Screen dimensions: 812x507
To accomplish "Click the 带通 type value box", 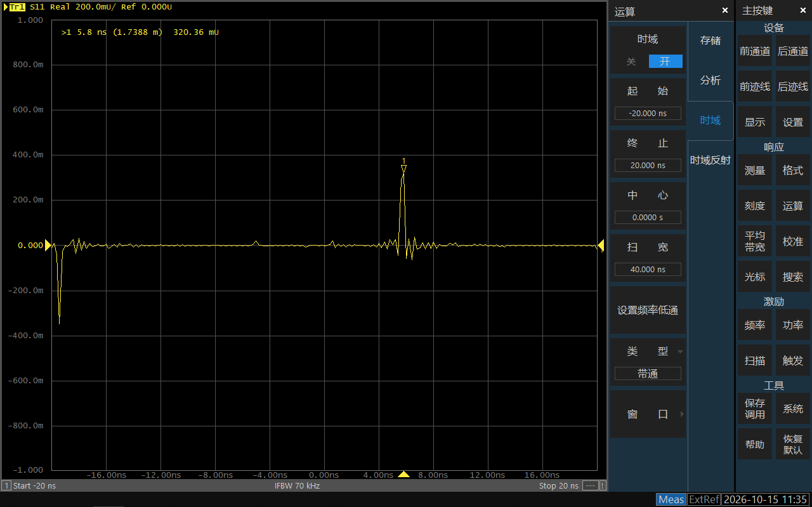I will (x=648, y=374).
